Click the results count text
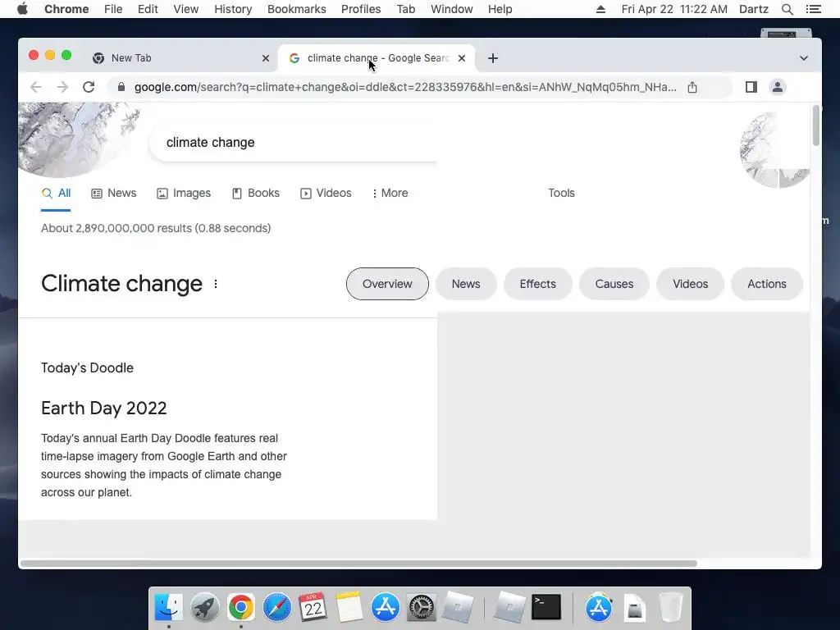 (156, 228)
